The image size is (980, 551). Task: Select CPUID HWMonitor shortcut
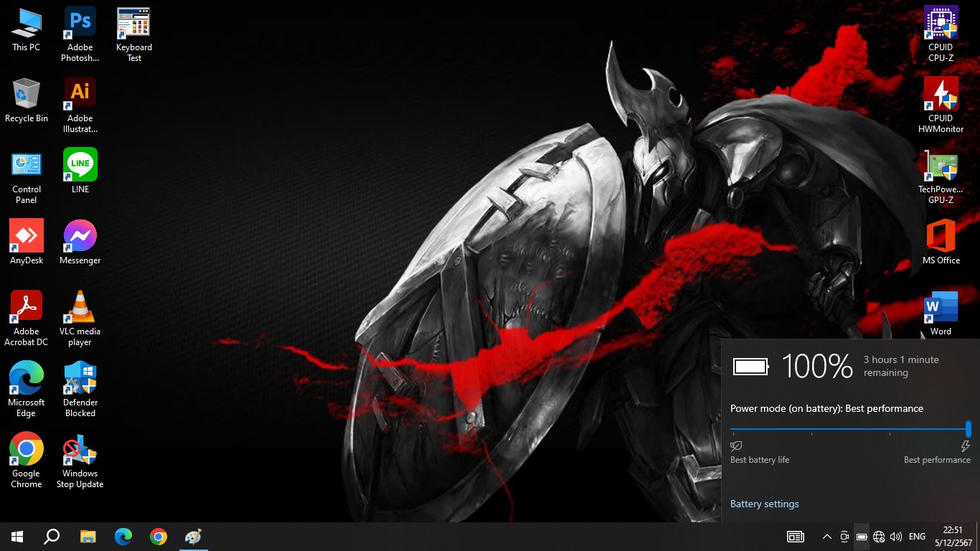941,106
